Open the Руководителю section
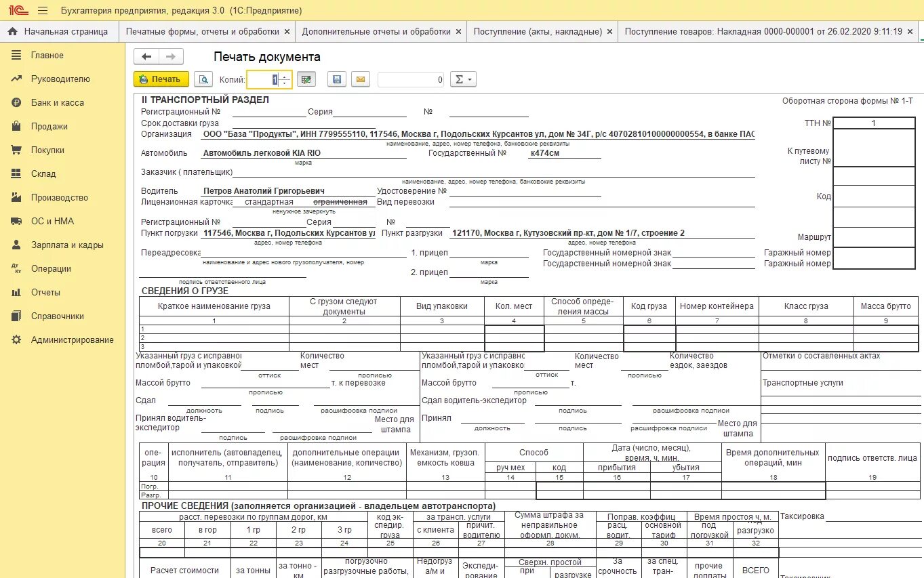 coord(62,79)
